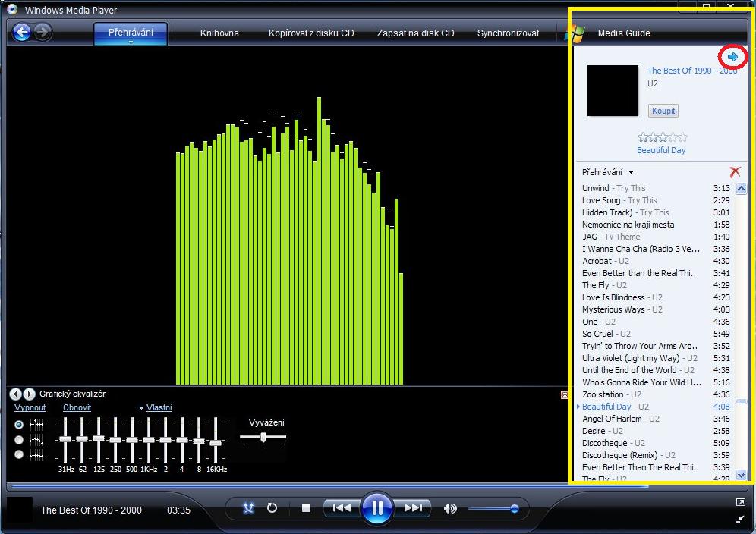Click the Vypnout equalizer link
This screenshot has height=534, width=756.
tap(30, 407)
